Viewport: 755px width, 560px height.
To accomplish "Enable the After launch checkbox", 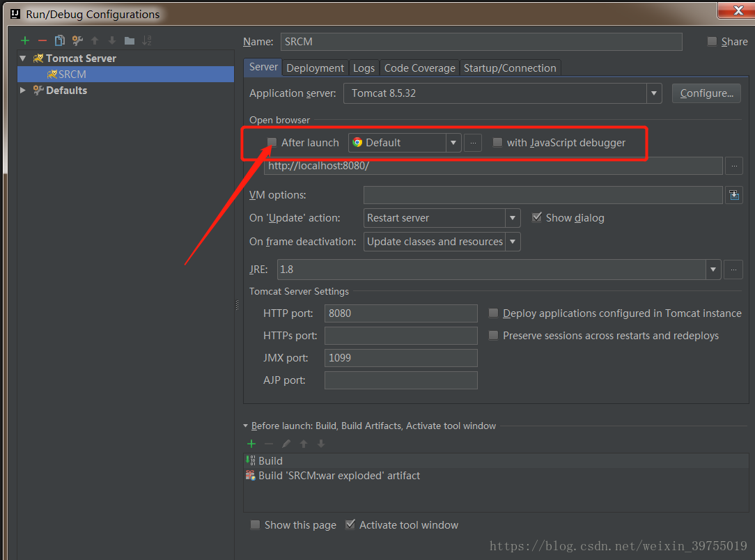I will pyautogui.click(x=272, y=142).
